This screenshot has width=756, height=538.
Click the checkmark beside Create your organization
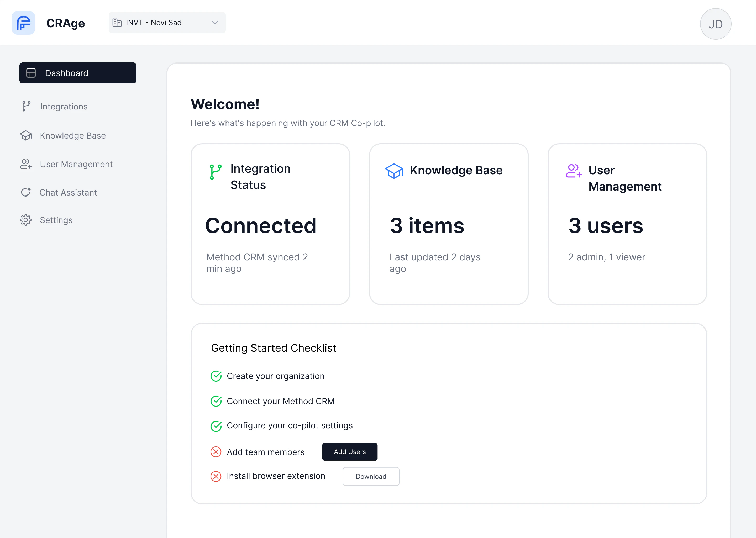tap(216, 376)
